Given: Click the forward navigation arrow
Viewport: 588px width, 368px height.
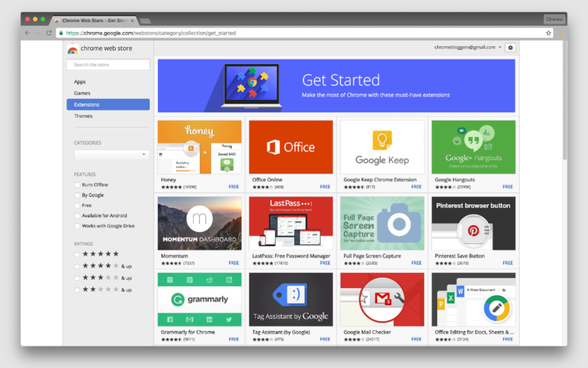Looking at the screenshot, I should click(x=38, y=33).
